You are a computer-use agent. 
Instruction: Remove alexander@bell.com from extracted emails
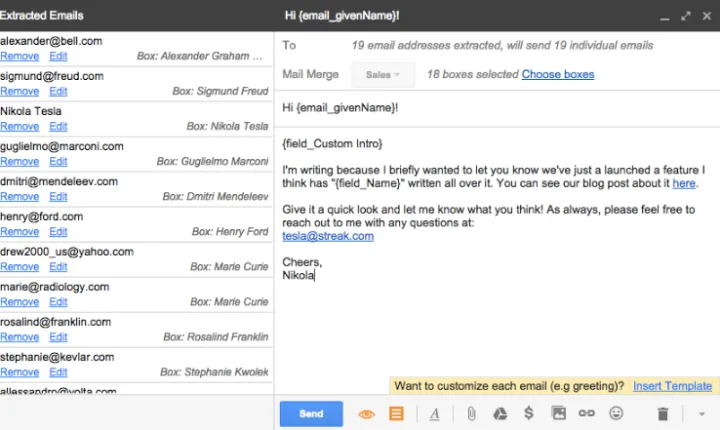[19, 56]
